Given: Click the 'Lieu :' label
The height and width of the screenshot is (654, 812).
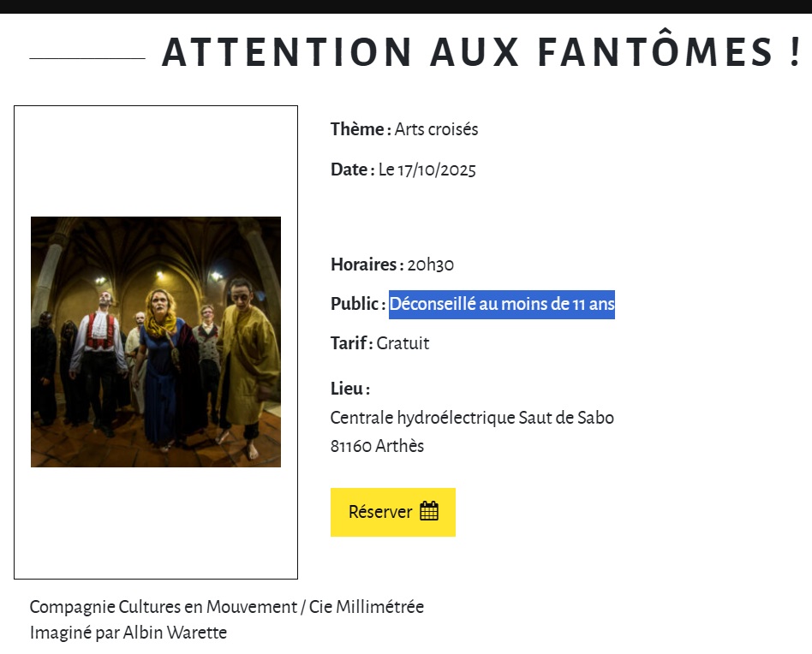Looking at the screenshot, I should [x=349, y=389].
